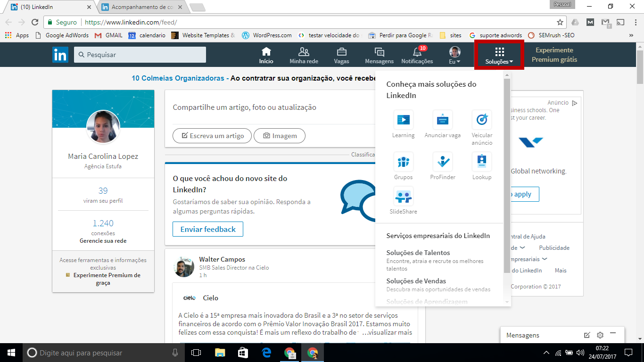Open Windows Start button
644x362 pixels.
pos(11,353)
